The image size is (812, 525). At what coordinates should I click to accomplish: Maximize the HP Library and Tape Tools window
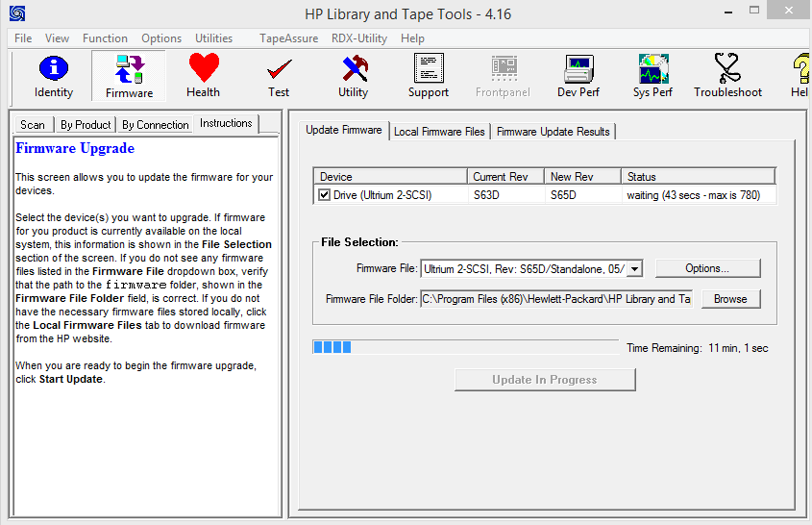(x=754, y=11)
